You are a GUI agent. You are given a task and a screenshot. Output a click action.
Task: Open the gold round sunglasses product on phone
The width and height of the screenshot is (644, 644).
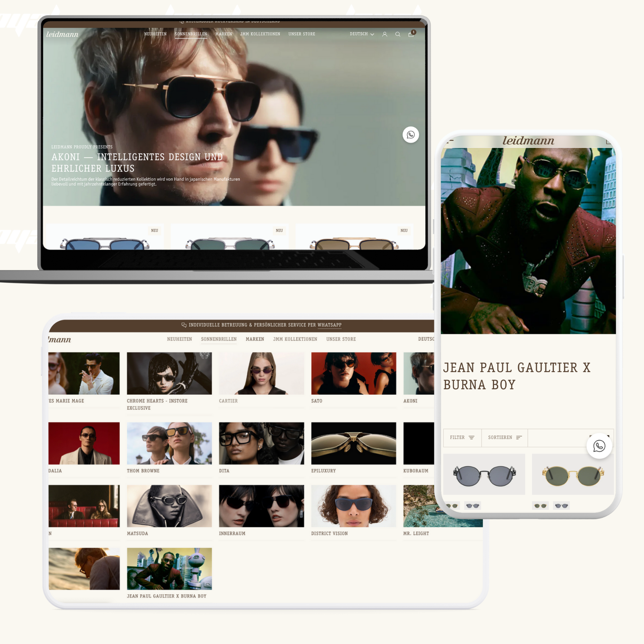coord(573,474)
